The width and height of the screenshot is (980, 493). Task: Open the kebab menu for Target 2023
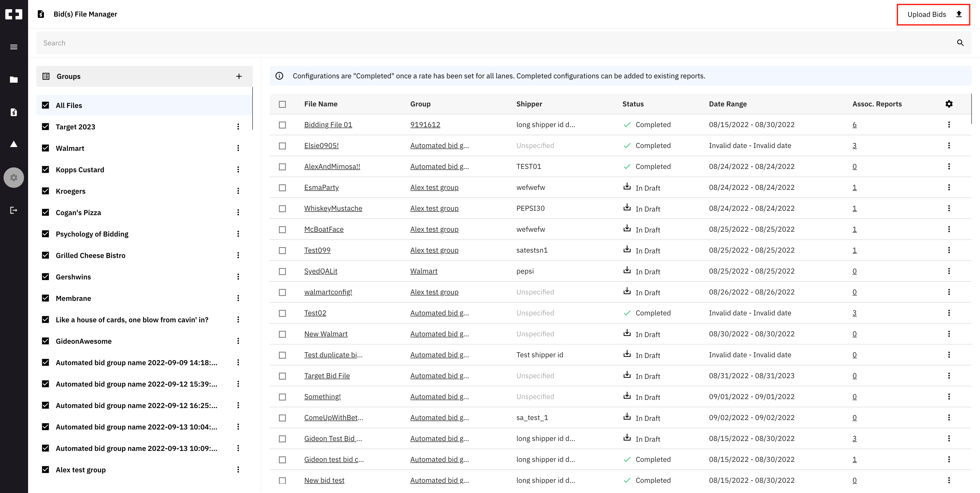238,127
